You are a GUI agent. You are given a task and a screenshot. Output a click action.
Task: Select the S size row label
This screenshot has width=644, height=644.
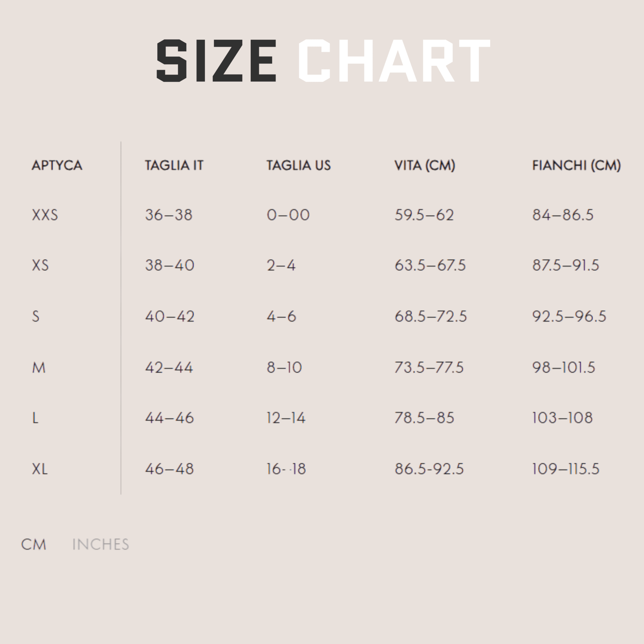36,316
